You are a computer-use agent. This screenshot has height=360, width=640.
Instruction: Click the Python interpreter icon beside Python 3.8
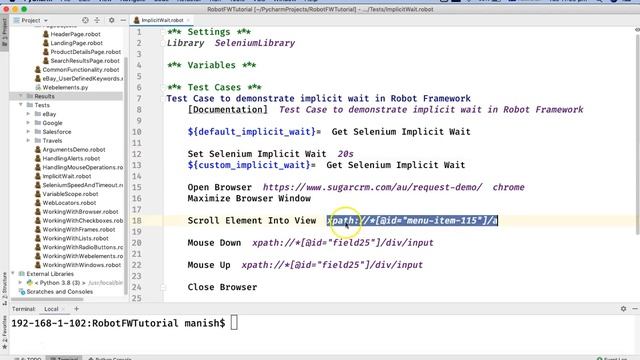click(x=30, y=283)
